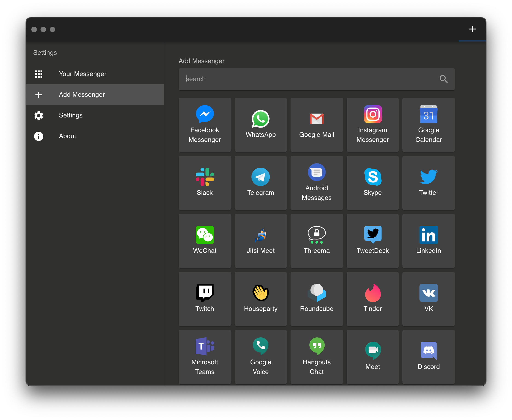Open the Settings sidebar entry
The image size is (512, 420).
tap(95, 115)
